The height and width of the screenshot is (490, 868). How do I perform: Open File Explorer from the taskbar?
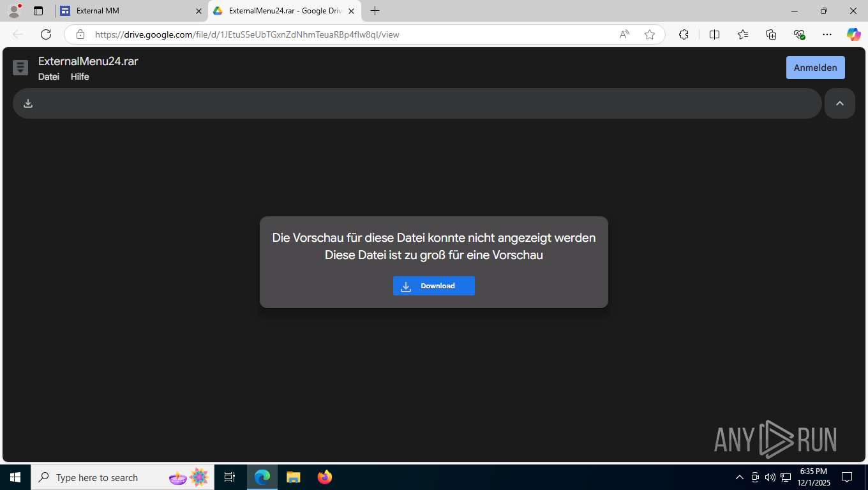pyautogui.click(x=294, y=477)
